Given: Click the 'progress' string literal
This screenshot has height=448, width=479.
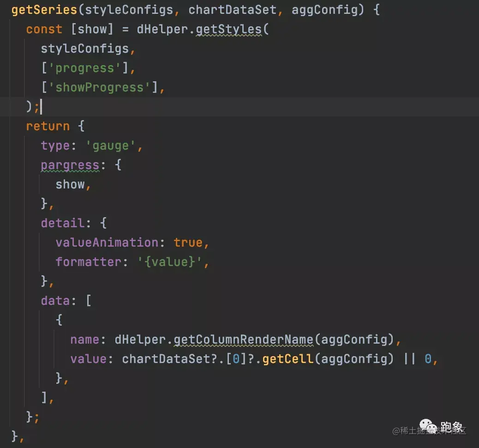Looking at the screenshot, I should 84,68.
